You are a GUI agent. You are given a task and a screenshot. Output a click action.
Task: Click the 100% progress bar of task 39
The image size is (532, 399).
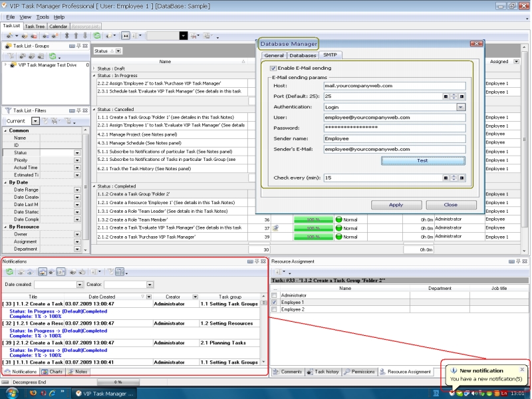coord(313,237)
